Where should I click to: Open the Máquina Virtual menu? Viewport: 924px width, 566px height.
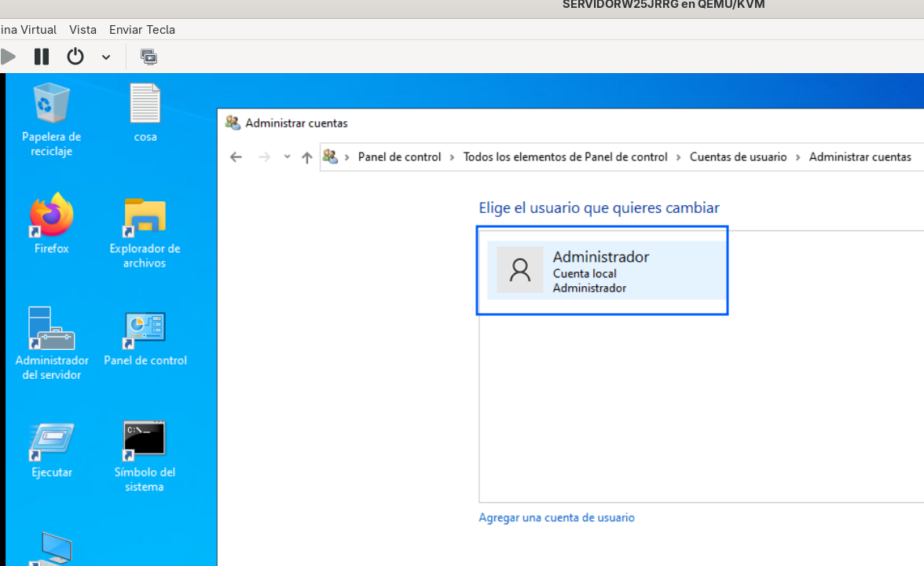pyautogui.click(x=28, y=30)
